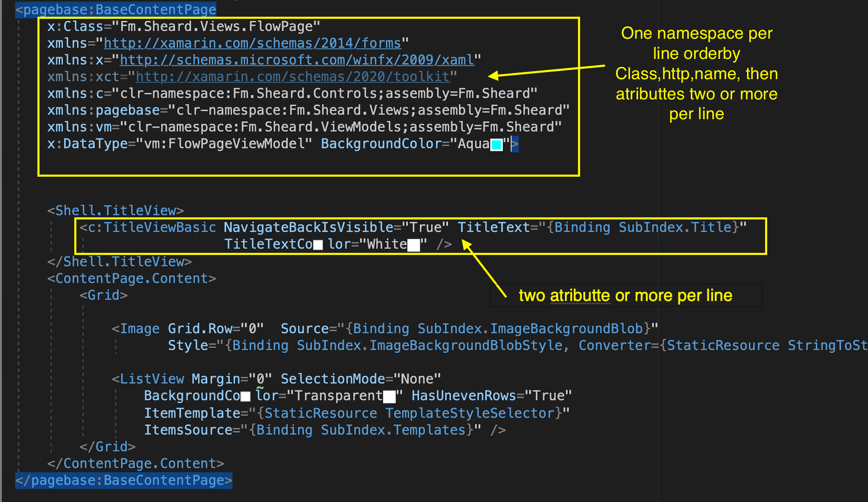Click the White swatch after TitleTextColor value
Image resolution: width=868 pixels, height=502 pixels.
pos(414,244)
